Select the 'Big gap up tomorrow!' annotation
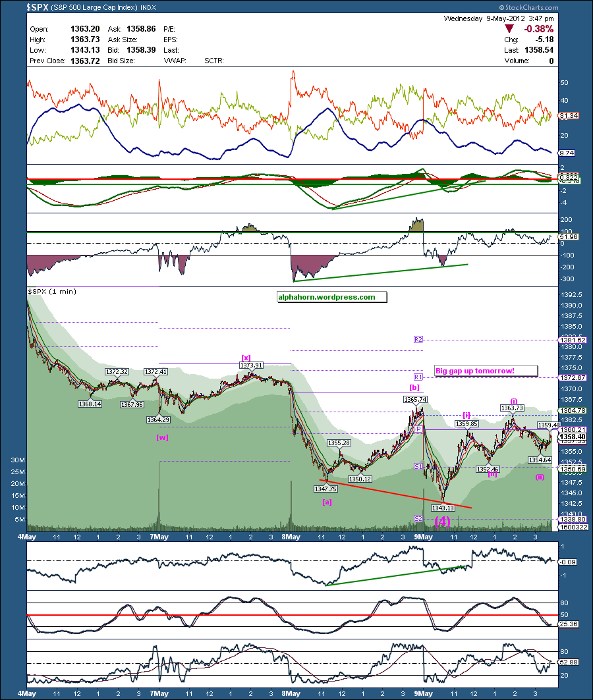 (x=475, y=371)
